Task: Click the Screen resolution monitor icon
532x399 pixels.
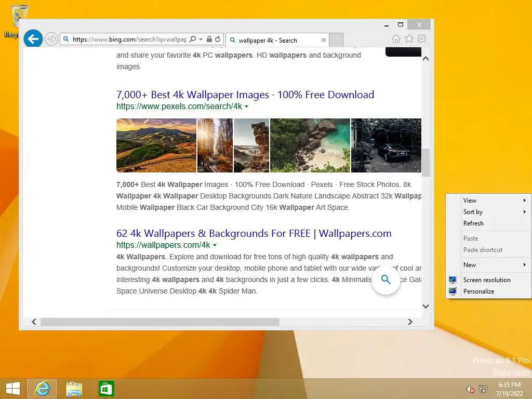Action: pos(453,280)
